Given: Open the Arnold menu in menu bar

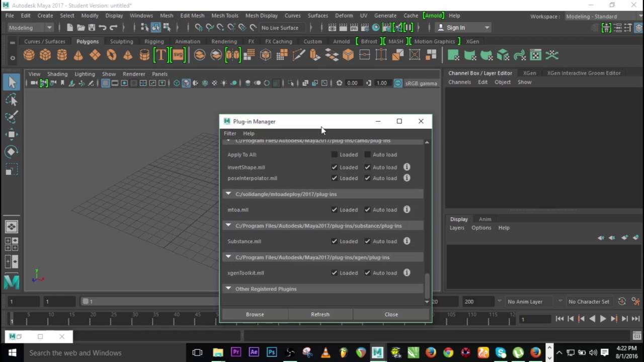Looking at the screenshot, I should [434, 16].
